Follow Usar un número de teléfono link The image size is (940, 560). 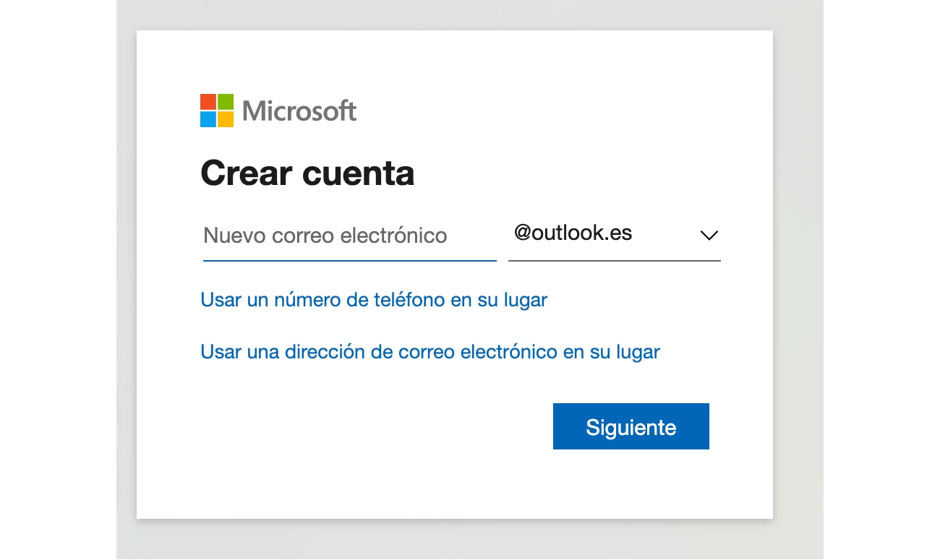tap(374, 300)
